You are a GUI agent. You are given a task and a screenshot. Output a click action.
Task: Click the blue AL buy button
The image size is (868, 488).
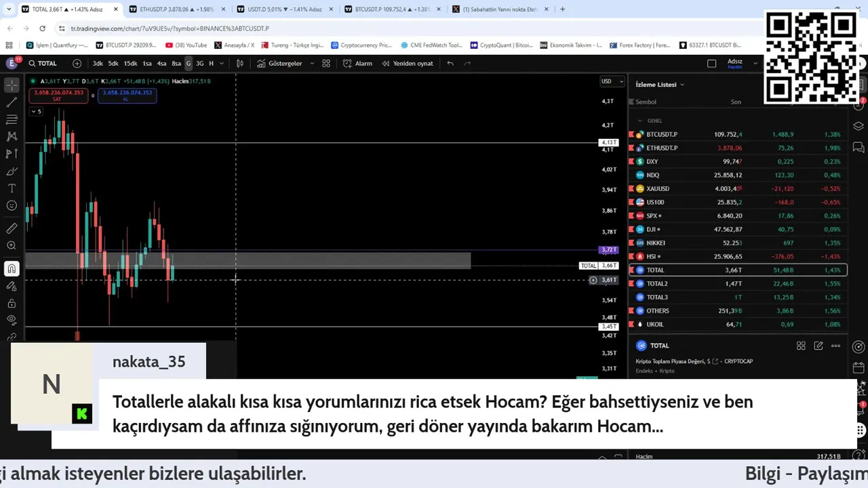click(x=127, y=96)
